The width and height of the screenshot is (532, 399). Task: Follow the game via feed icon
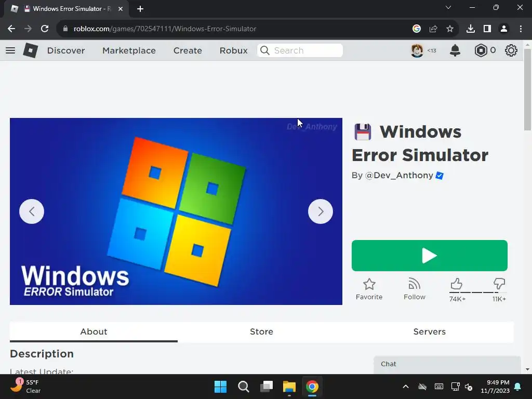pyautogui.click(x=414, y=289)
